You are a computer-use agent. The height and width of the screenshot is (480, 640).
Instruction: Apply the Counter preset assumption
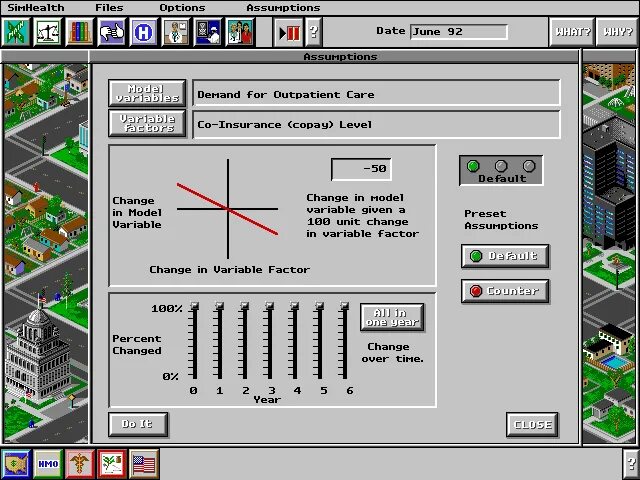[505, 291]
